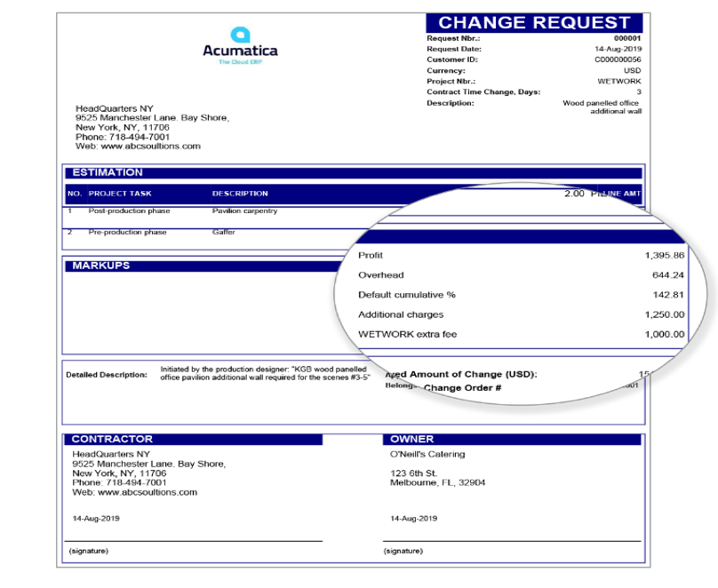Click the owner signature line
The width and height of the screenshot is (718, 588).
tap(512, 541)
